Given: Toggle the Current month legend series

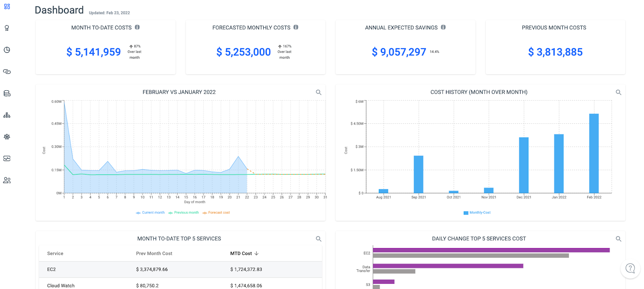Looking at the screenshot, I should (x=151, y=213).
